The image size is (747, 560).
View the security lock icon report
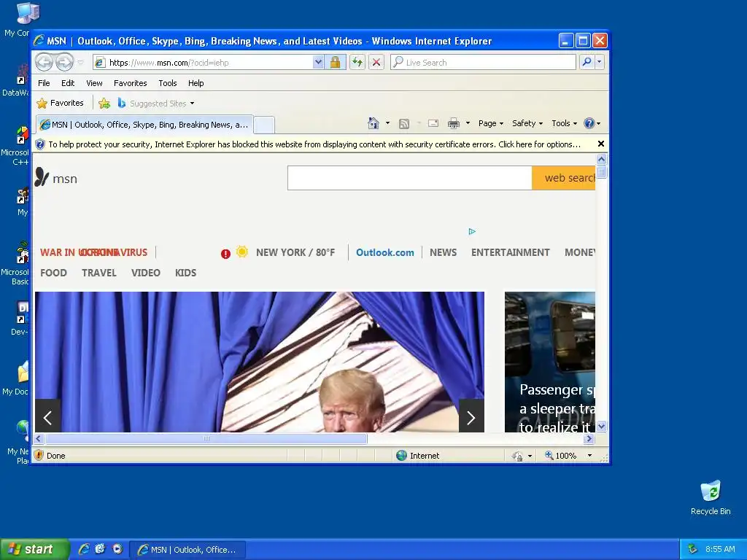(335, 63)
